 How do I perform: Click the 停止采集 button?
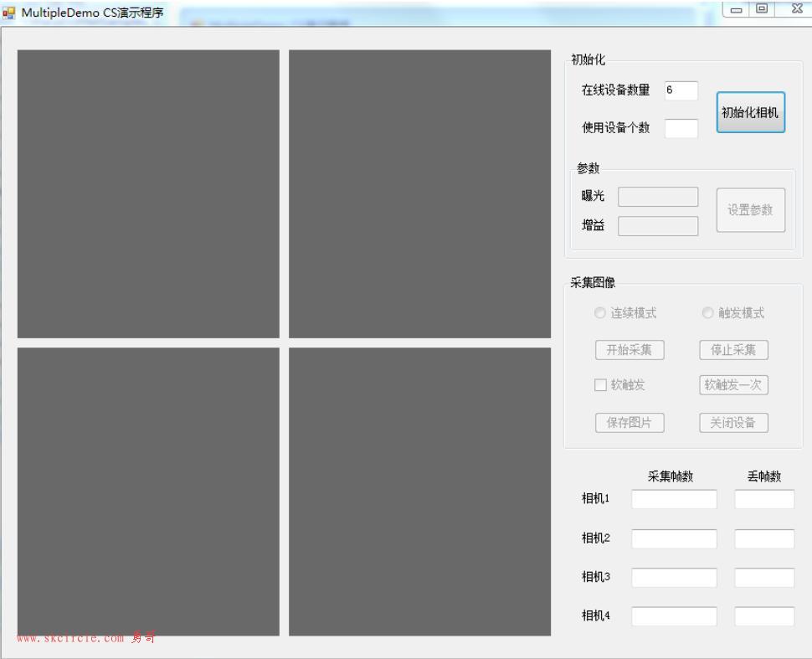tap(733, 350)
